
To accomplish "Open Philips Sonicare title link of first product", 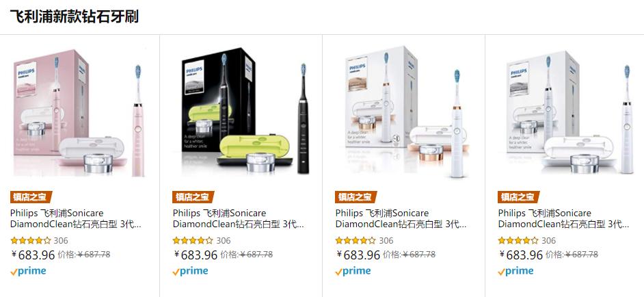I will (76, 219).
